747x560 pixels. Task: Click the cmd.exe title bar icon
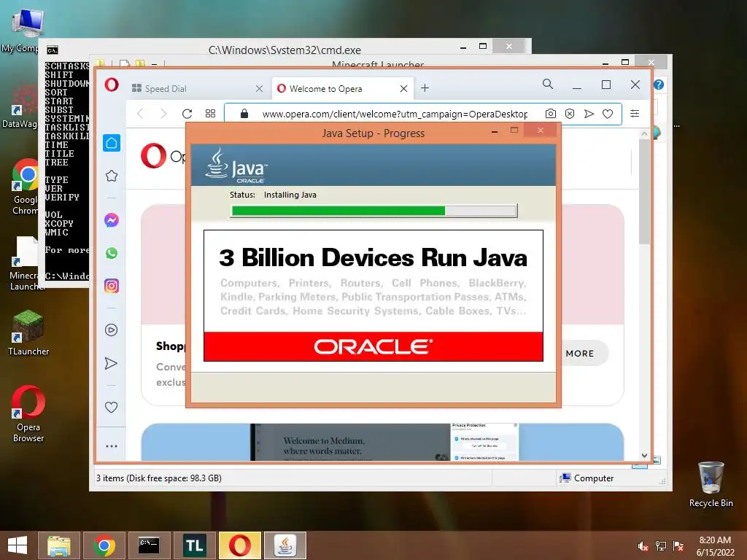[53, 50]
